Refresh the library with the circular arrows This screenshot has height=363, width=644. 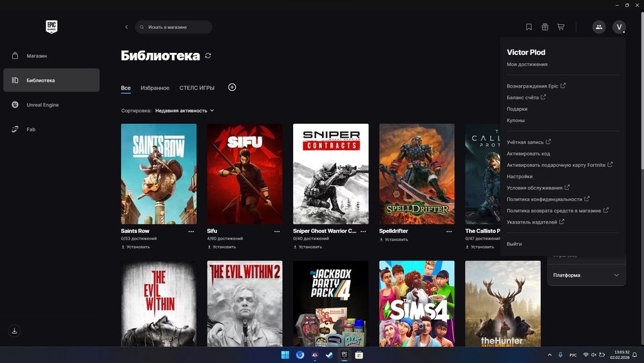click(208, 55)
